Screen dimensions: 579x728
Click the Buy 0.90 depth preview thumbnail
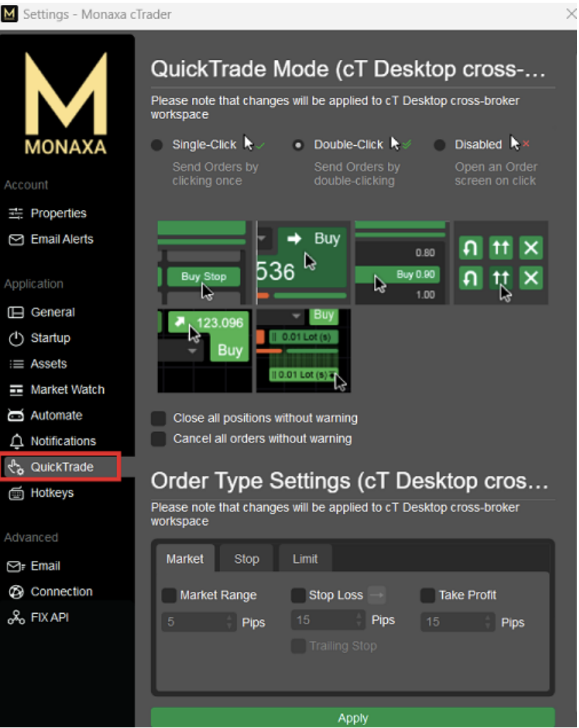pos(402,263)
